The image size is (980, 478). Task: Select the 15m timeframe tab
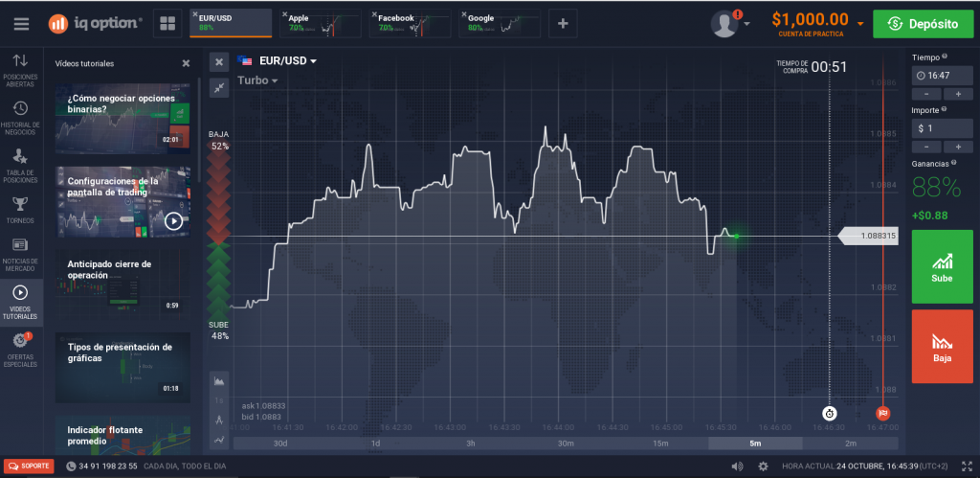pyautogui.click(x=660, y=443)
